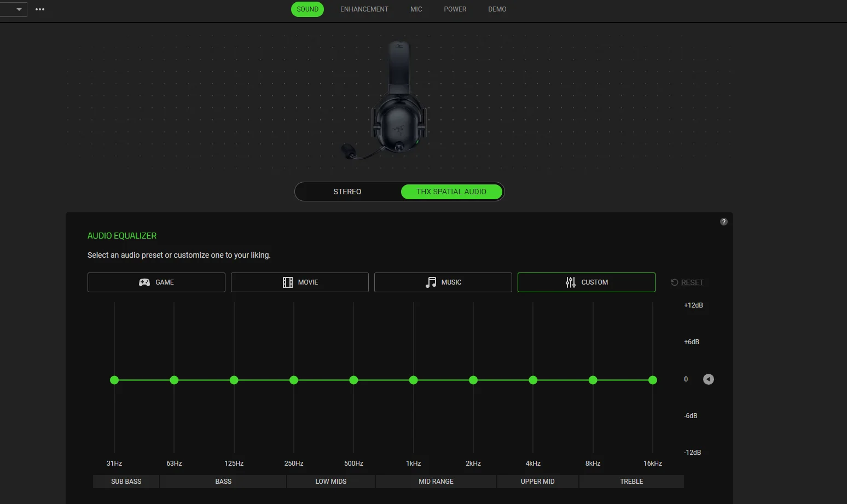This screenshot has height=504, width=847.
Task: Click the 500Hz equalizer slider handle
Action: (x=353, y=380)
